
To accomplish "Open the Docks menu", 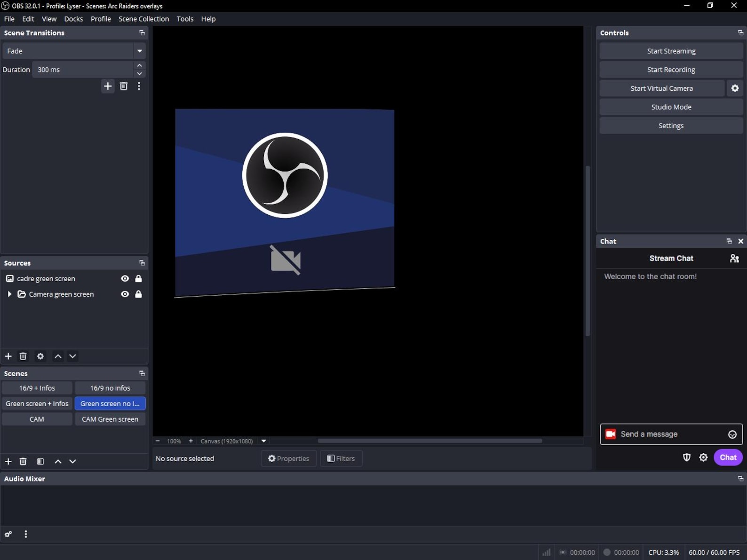I will (73, 19).
